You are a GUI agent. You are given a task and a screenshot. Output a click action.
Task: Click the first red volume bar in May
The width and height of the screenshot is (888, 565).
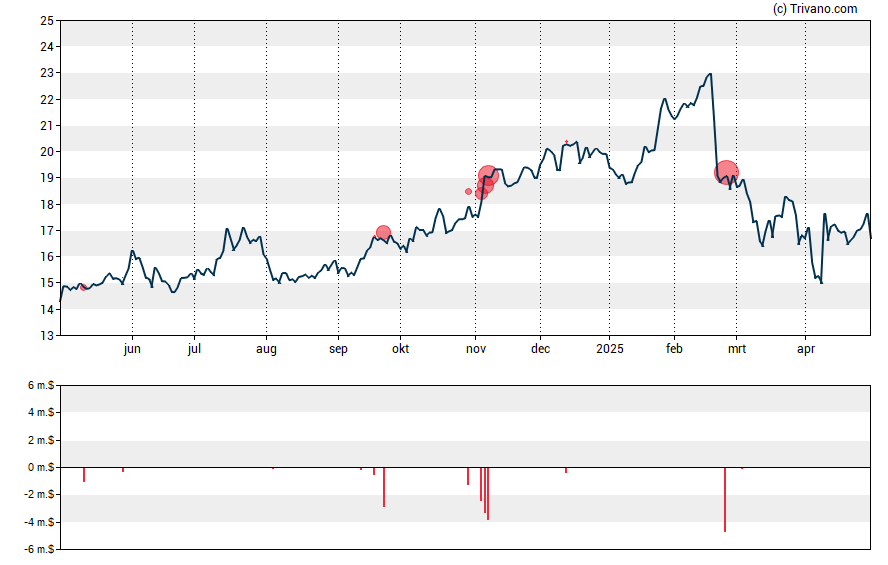pos(84,474)
